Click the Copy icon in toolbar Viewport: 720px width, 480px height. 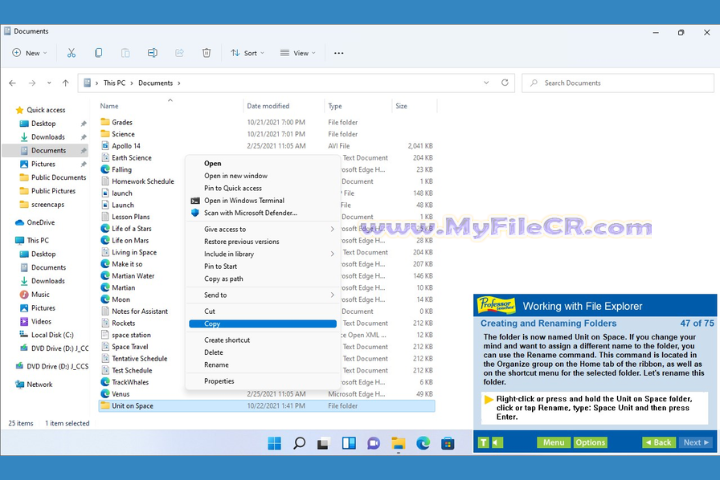pos(98,53)
